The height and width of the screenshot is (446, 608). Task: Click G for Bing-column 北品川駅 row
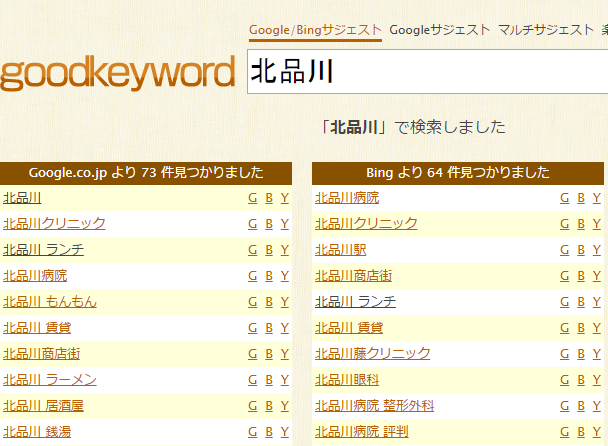pos(565,250)
